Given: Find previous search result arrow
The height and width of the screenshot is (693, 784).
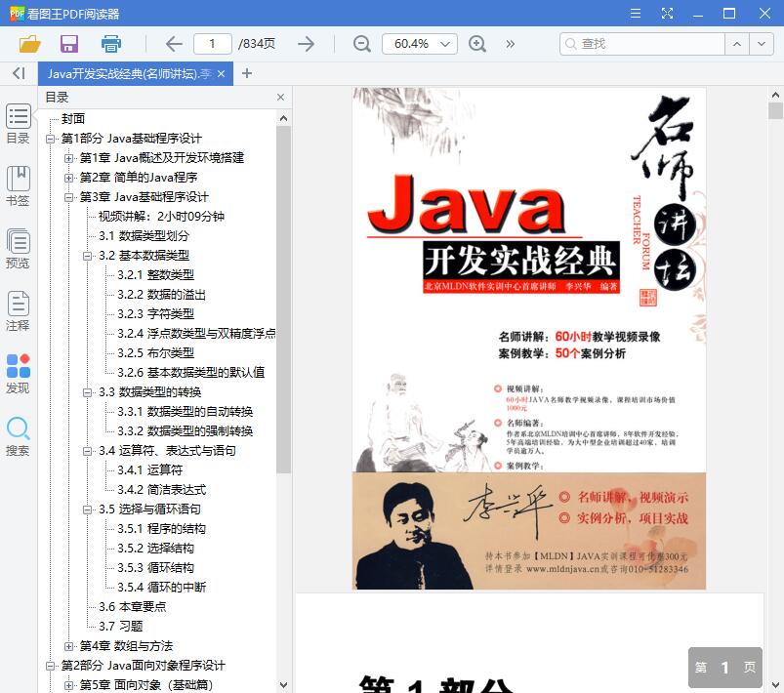Looking at the screenshot, I should coord(737,44).
